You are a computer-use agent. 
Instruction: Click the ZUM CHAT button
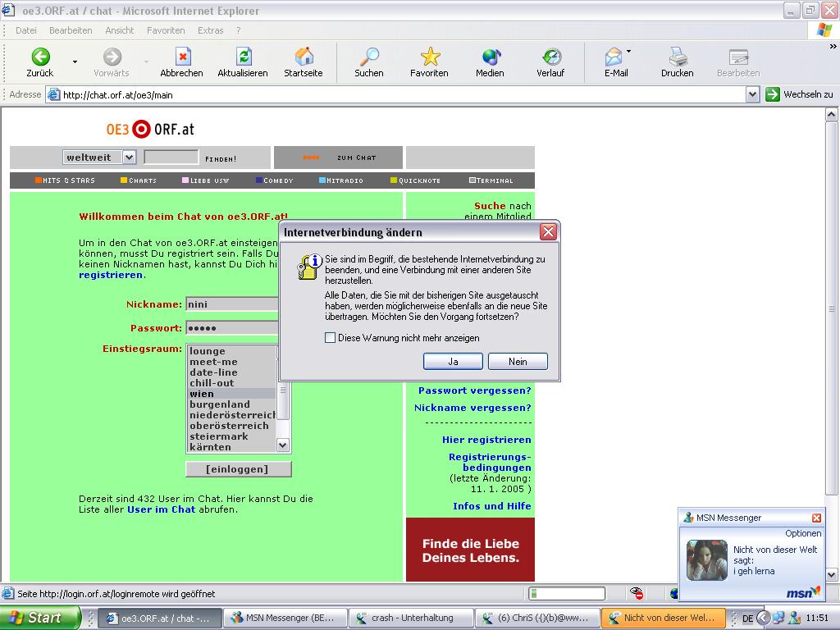click(x=338, y=157)
